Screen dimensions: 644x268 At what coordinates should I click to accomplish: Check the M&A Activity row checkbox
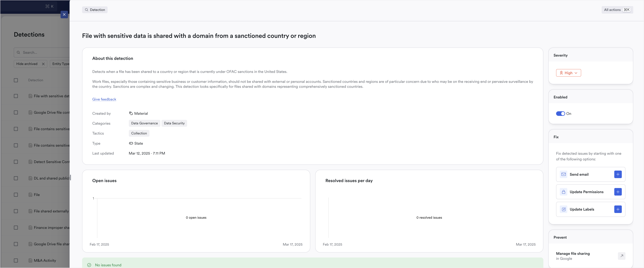pyautogui.click(x=16, y=260)
